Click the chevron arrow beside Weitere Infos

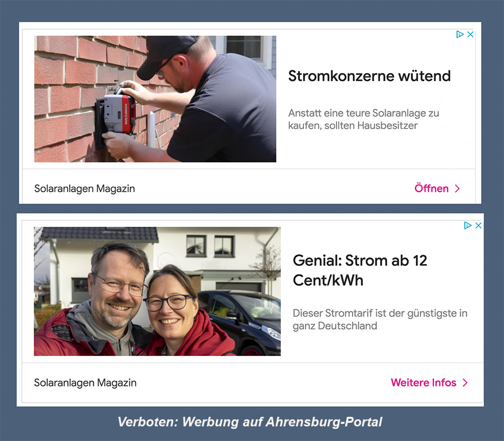tap(465, 383)
